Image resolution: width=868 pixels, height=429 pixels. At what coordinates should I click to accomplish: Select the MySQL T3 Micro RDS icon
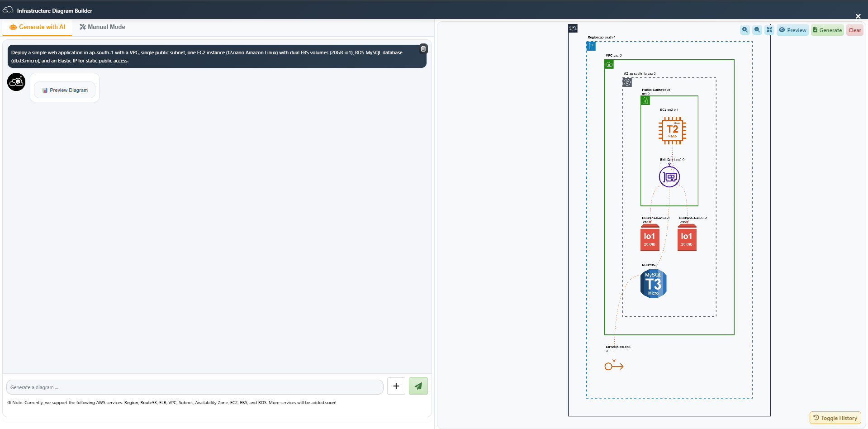coord(654,284)
